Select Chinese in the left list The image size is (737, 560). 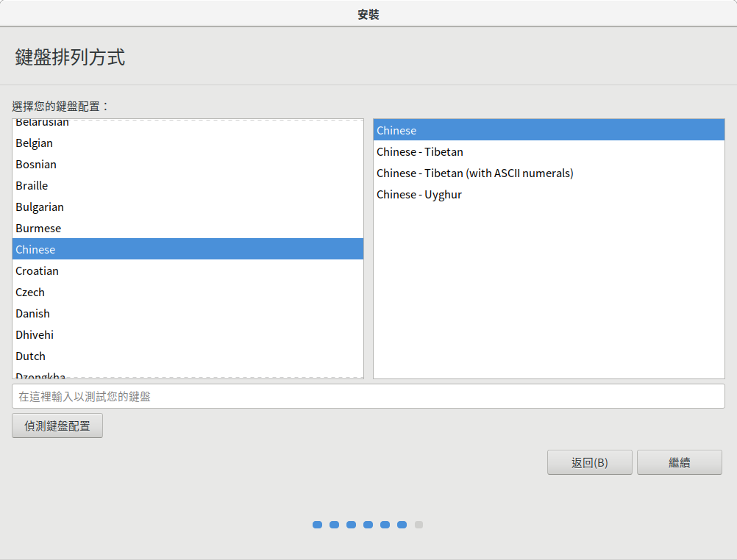click(x=35, y=250)
